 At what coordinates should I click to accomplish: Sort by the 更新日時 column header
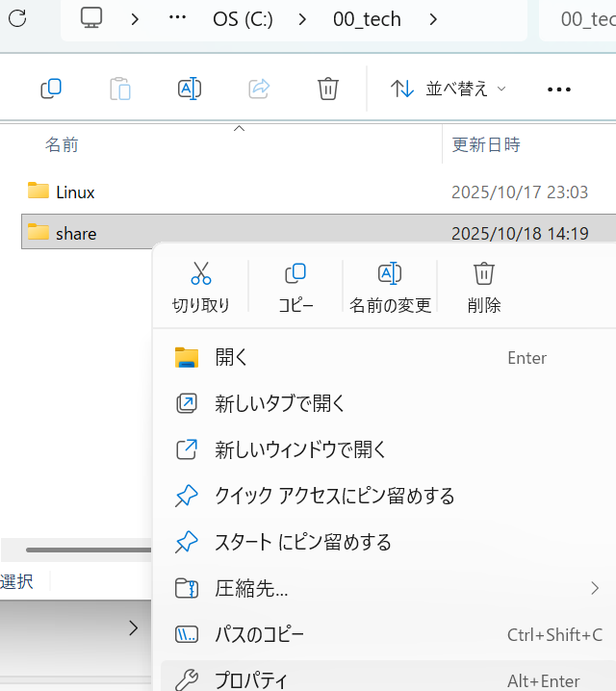pos(486,144)
